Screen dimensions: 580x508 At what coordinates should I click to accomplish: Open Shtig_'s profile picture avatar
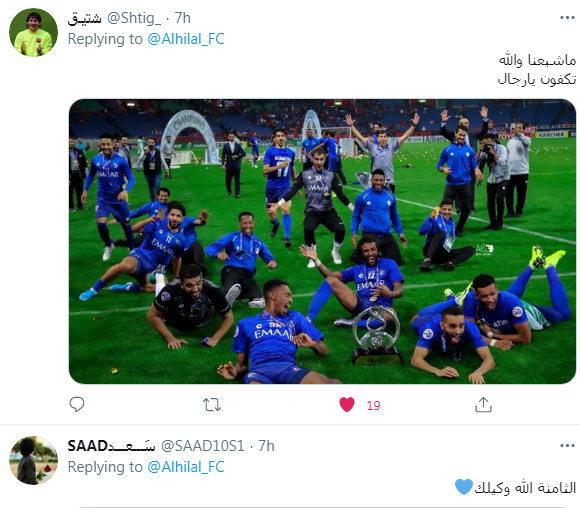pyautogui.click(x=33, y=33)
